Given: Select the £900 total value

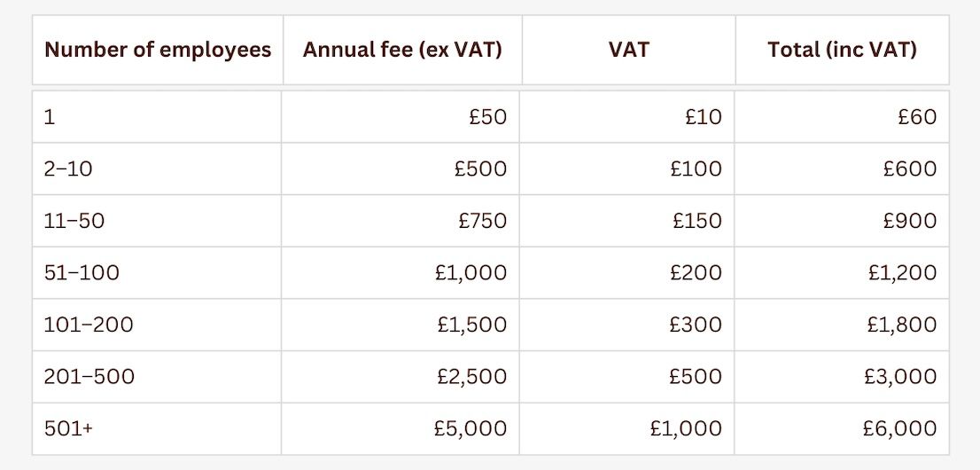Looking at the screenshot, I should pyautogui.click(x=910, y=221).
